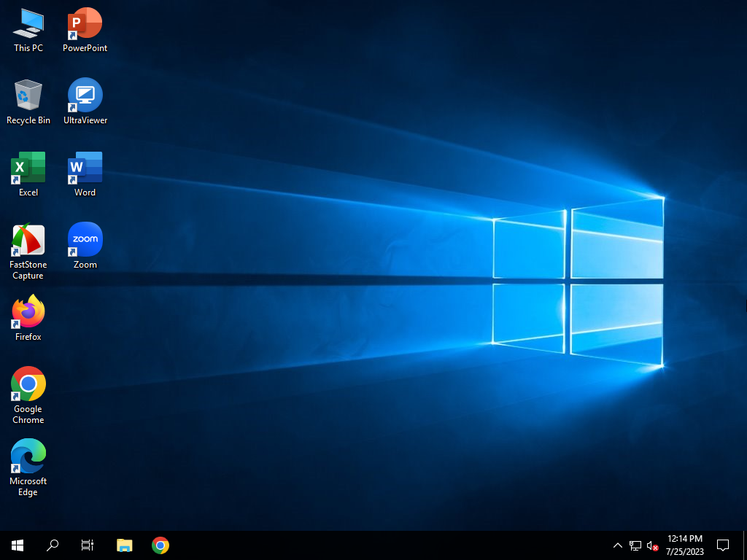Open the clock and date flyout
This screenshot has width=747, height=560.
pyautogui.click(x=684, y=545)
